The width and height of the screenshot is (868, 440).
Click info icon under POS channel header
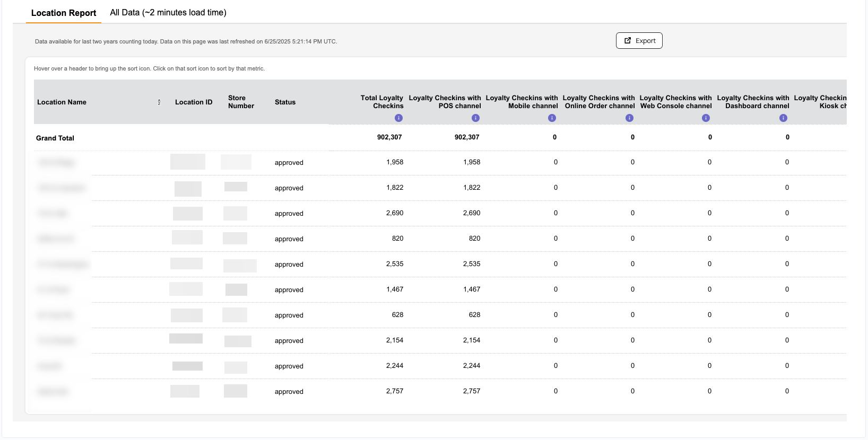point(475,118)
